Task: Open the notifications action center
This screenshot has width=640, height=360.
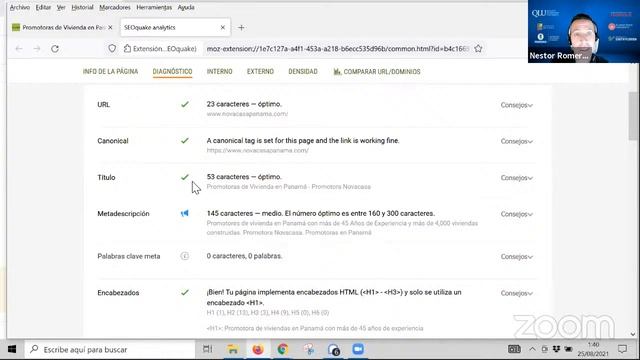Action: point(622,349)
